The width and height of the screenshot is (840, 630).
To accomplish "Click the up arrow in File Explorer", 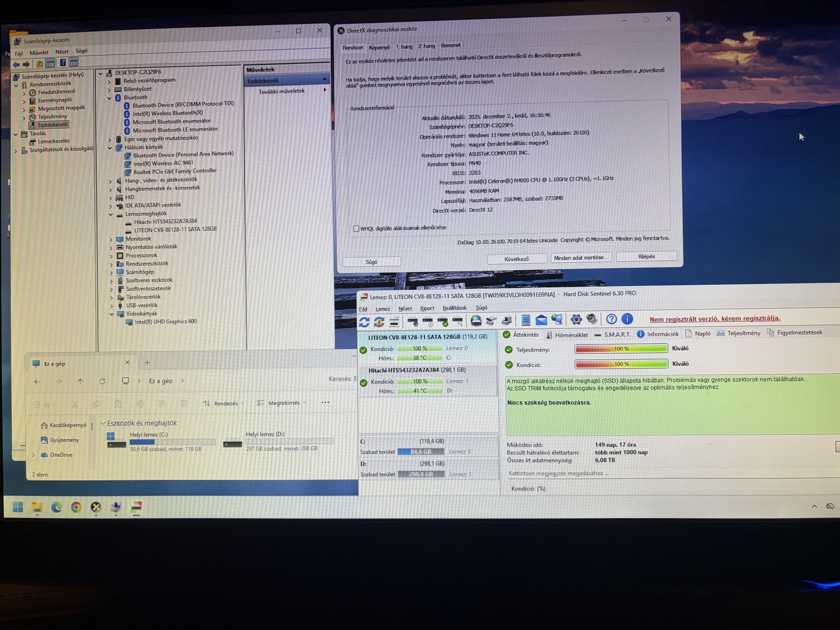I will (80, 381).
